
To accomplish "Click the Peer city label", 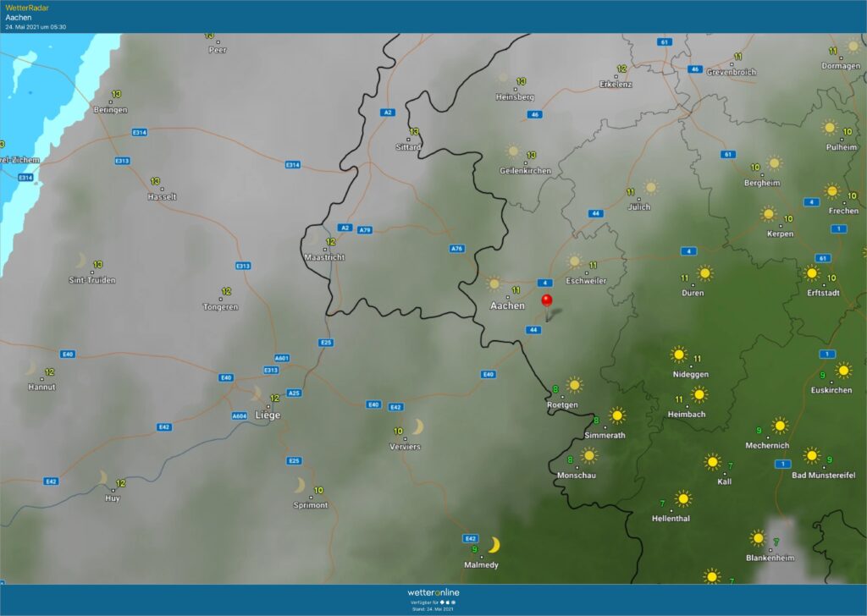I will click(218, 50).
